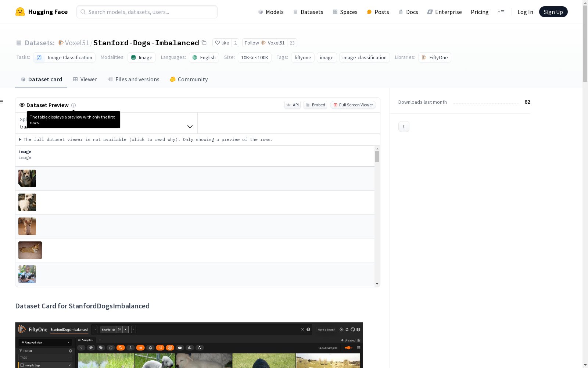Open the third preview row chihuahua thumbnail

point(27,226)
